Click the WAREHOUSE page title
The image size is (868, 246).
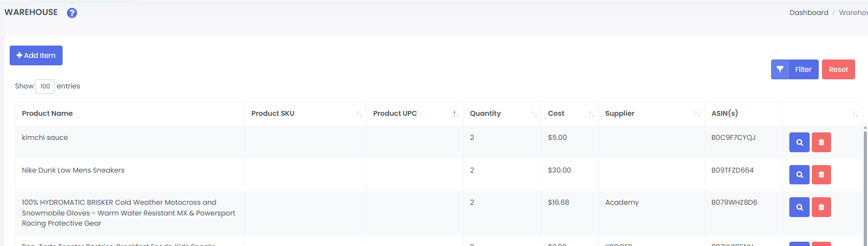coord(31,12)
